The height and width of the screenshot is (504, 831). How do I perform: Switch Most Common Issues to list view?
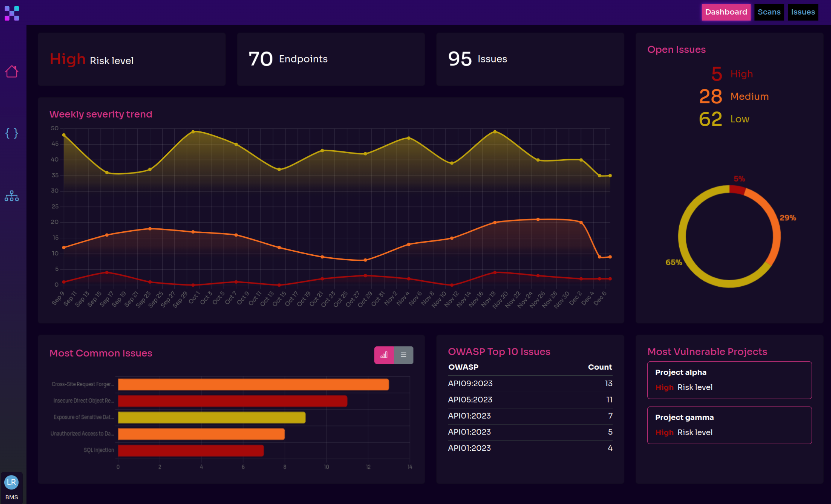404,355
